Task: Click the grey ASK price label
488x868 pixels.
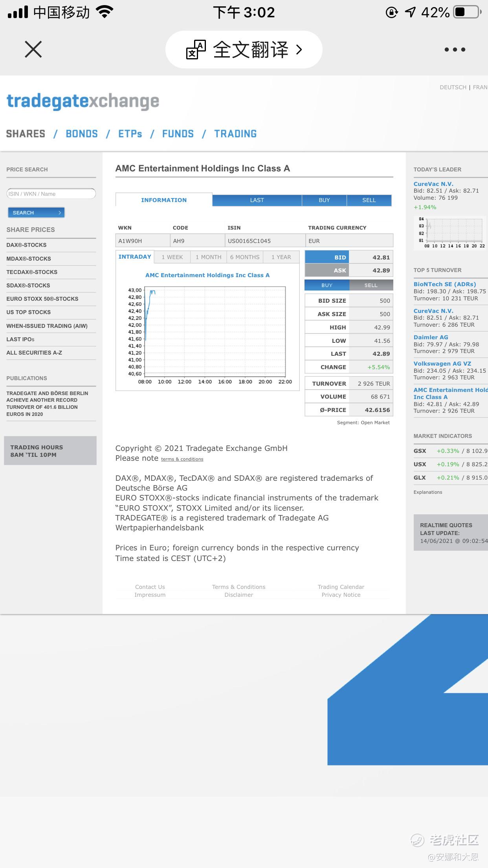Action: click(x=327, y=270)
